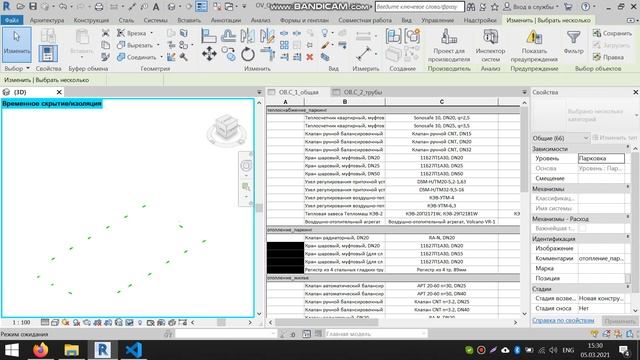Close the {3D} view tab
Image resolution: width=640 pixels, height=360 pixels.
pyautogui.click(x=59, y=92)
